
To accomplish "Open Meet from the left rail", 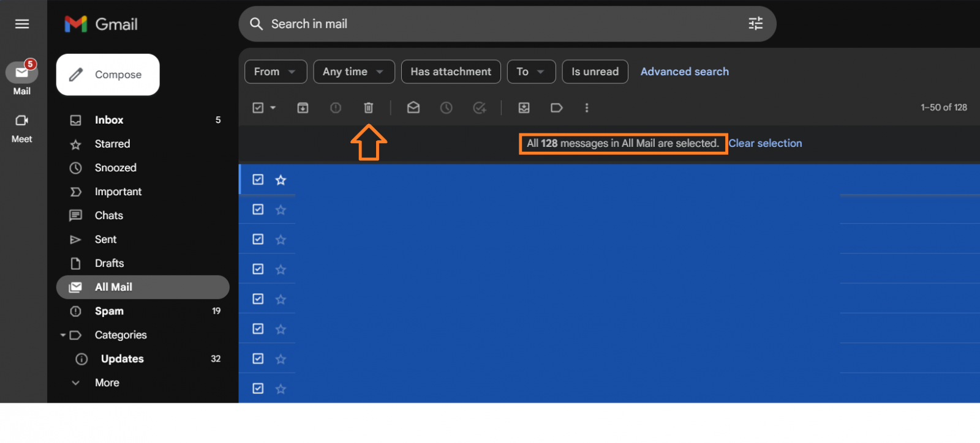I will (22, 127).
